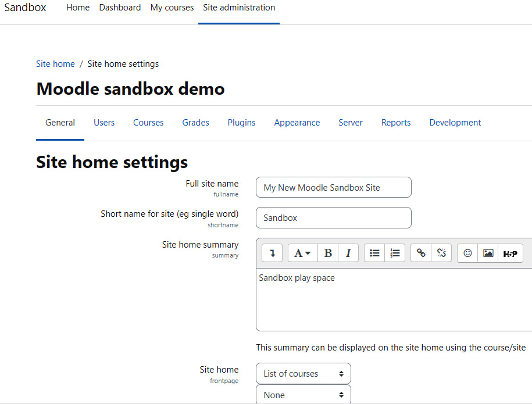Toggle the editor toolbar expand icon
This screenshot has height=404, width=532.
point(272,253)
